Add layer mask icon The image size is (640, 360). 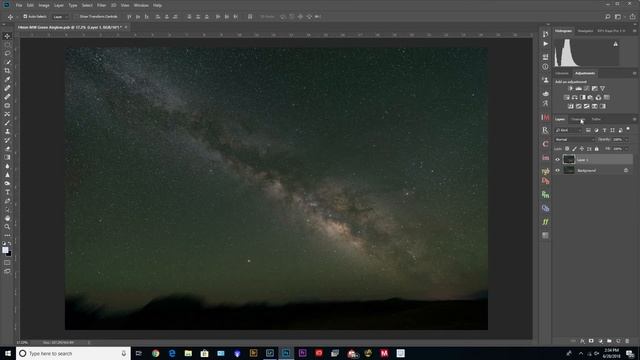point(591,341)
